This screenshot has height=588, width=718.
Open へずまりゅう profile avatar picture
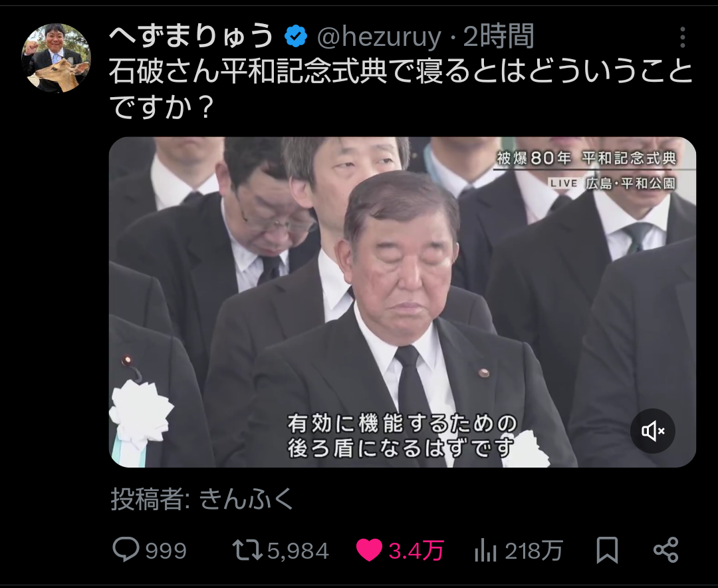point(56,58)
